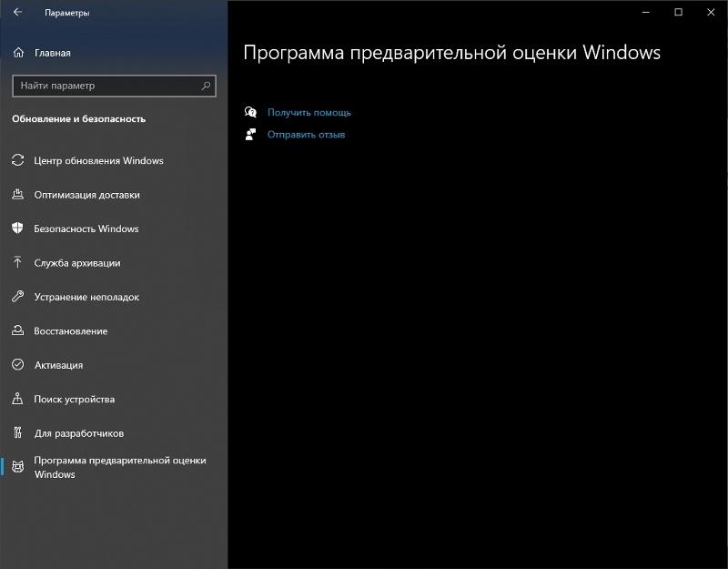The image size is (728, 569).
Task: Click the Отправить отзыв link
Action: pyautogui.click(x=306, y=135)
